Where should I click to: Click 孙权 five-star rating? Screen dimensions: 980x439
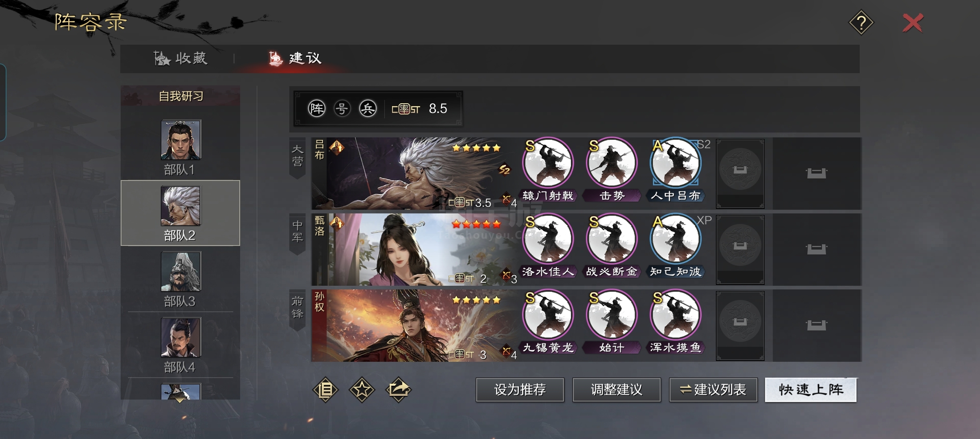pos(476,300)
